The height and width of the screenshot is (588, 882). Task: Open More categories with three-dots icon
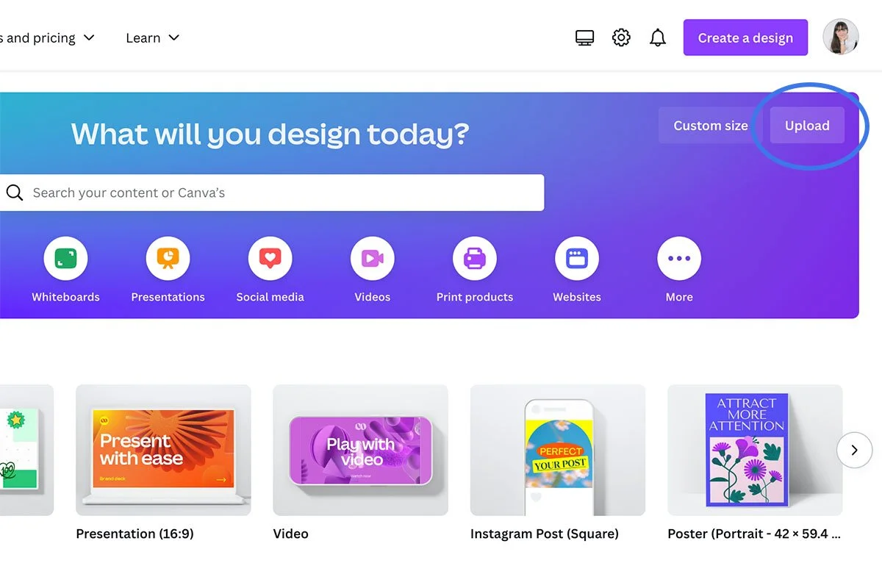coord(679,259)
